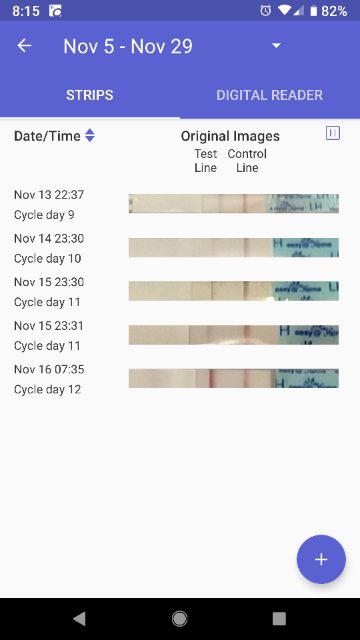Tap the Android recent apps button
This screenshot has height=640, width=360.
(279, 619)
